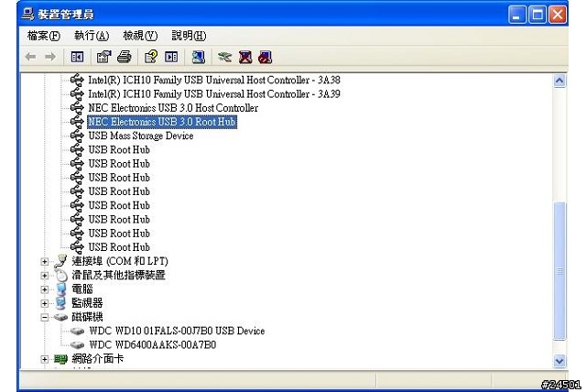Click the mouse icon beside 滑鼠及其他指標裝置
This screenshot has height=392, width=586.
click(61, 276)
